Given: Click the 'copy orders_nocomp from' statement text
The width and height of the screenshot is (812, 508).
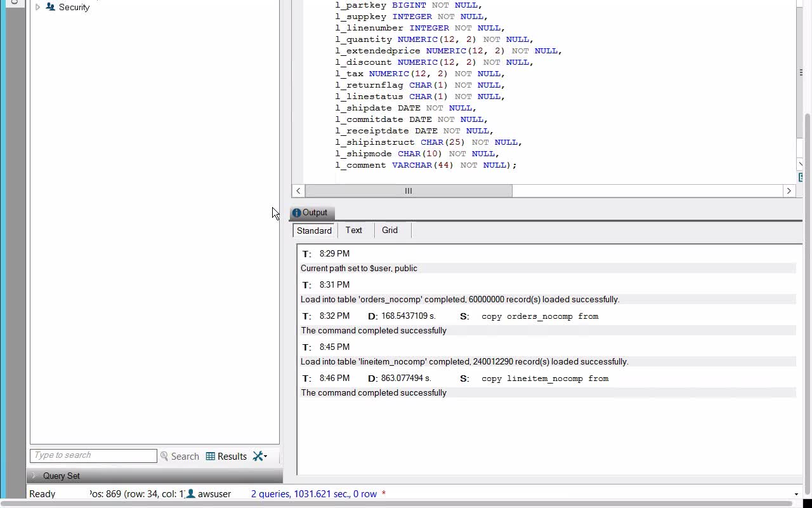Looking at the screenshot, I should tap(539, 316).
